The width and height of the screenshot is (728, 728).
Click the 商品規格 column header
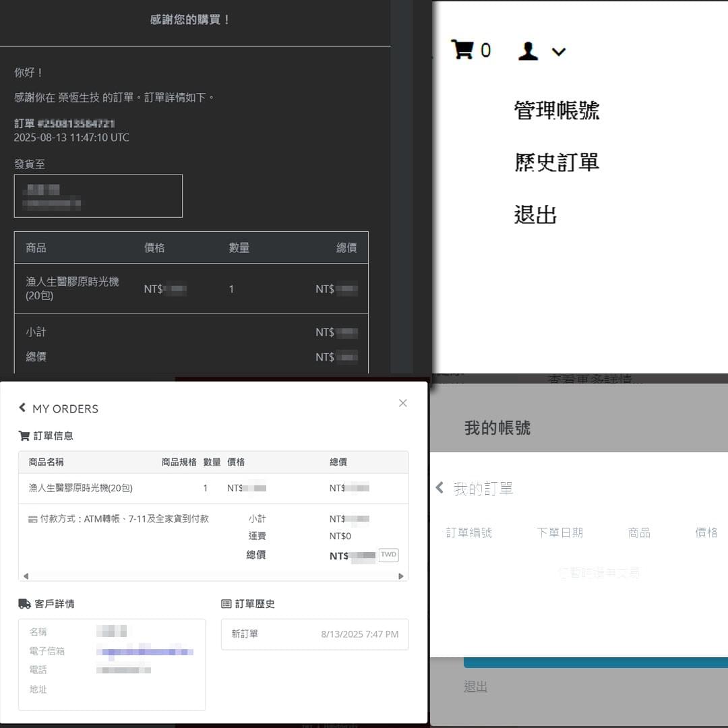[x=179, y=462]
